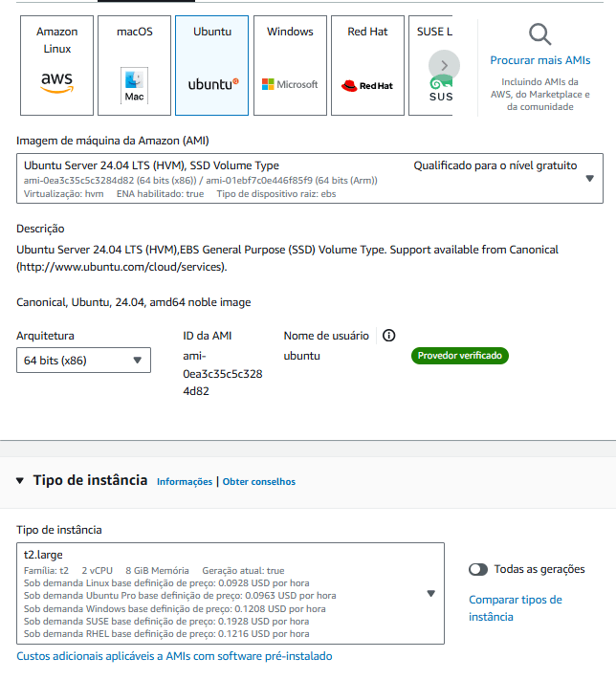Viewport: 616px width, 680px height.
Task: Open the Arquitetura 64 bits (x86) dropdown
Action: pos(84,360)
